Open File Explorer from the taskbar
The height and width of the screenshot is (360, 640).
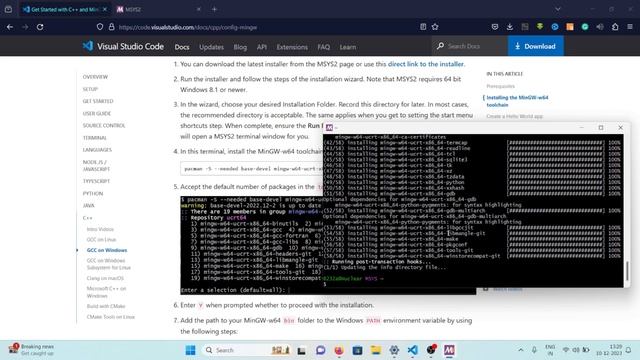pyautogui.click(x=376, y=350)
